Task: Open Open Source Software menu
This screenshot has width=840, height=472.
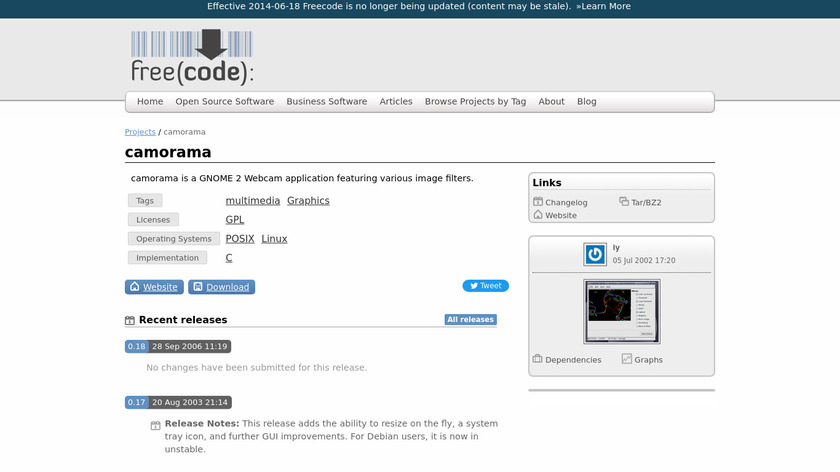Action: coord(224,101)
